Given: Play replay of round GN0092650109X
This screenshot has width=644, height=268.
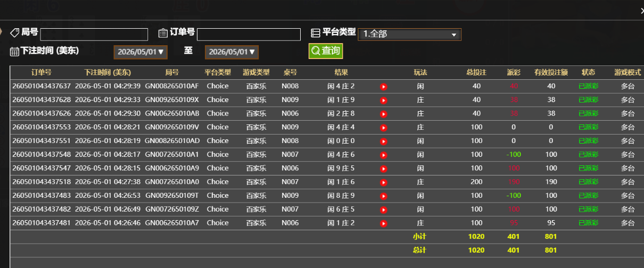Looking at the screenshot, I should 383,100.
